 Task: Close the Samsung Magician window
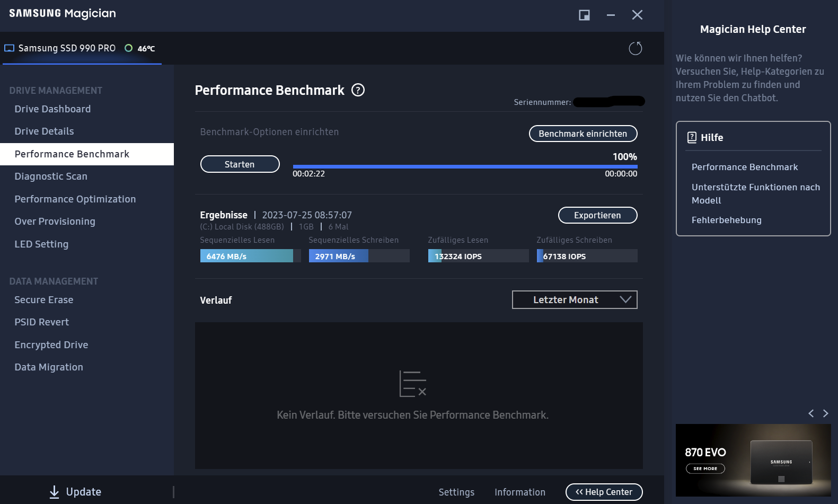[x=637, y=15]
